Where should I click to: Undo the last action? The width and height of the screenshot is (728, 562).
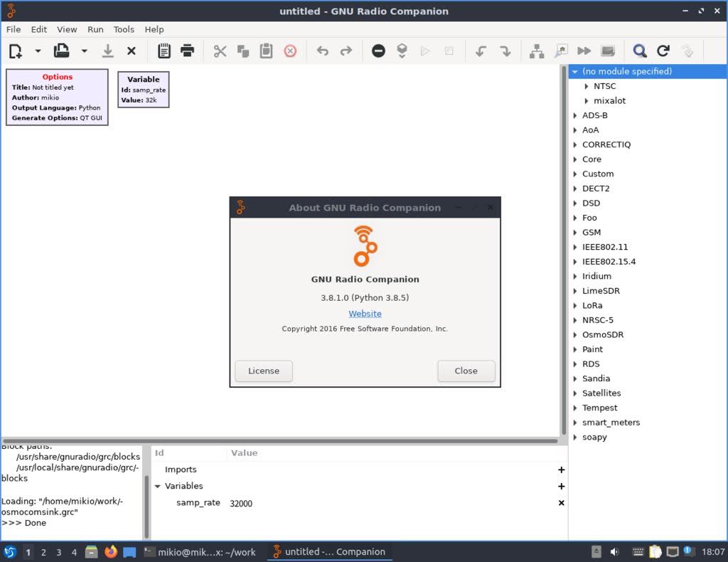tap(322, 51)
